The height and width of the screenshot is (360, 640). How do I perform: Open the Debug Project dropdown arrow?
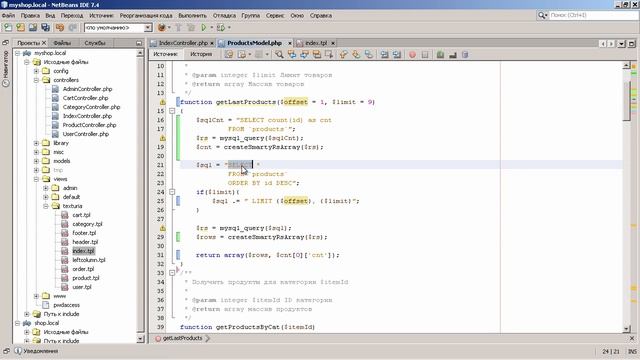pos(229,27)
